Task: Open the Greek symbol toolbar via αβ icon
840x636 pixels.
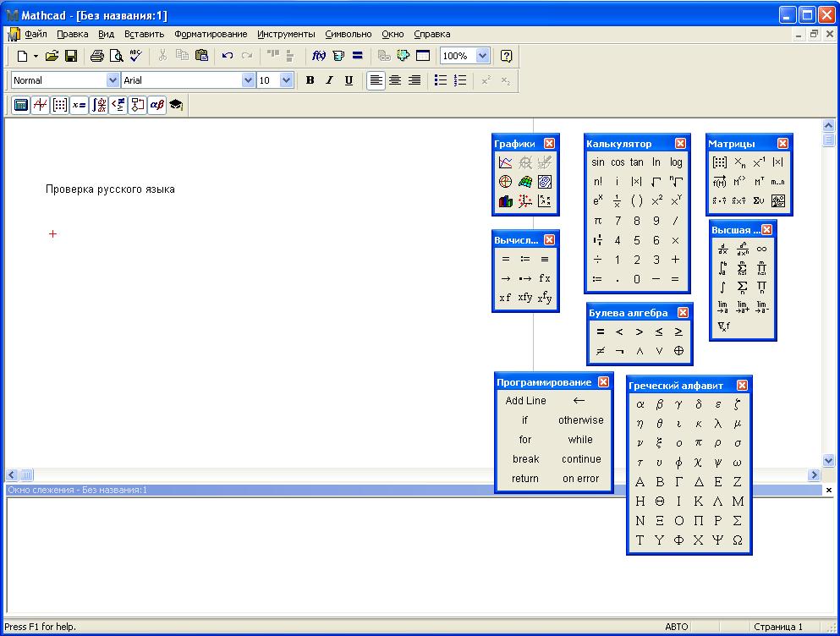Action: point(159,105)
